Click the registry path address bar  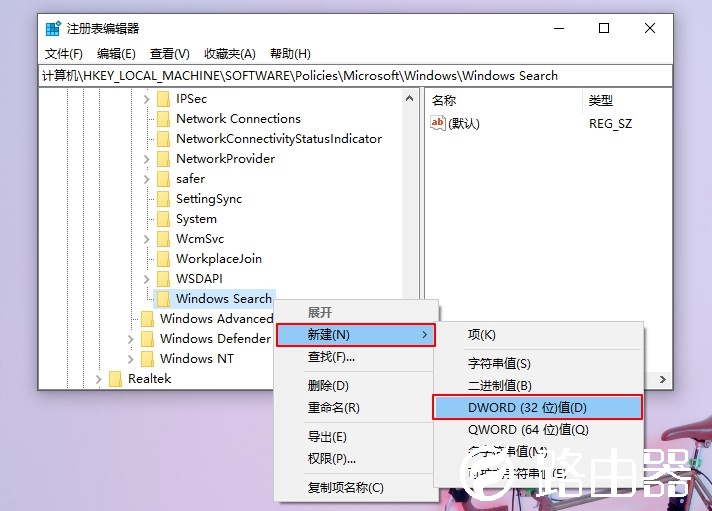click(356, 75)
